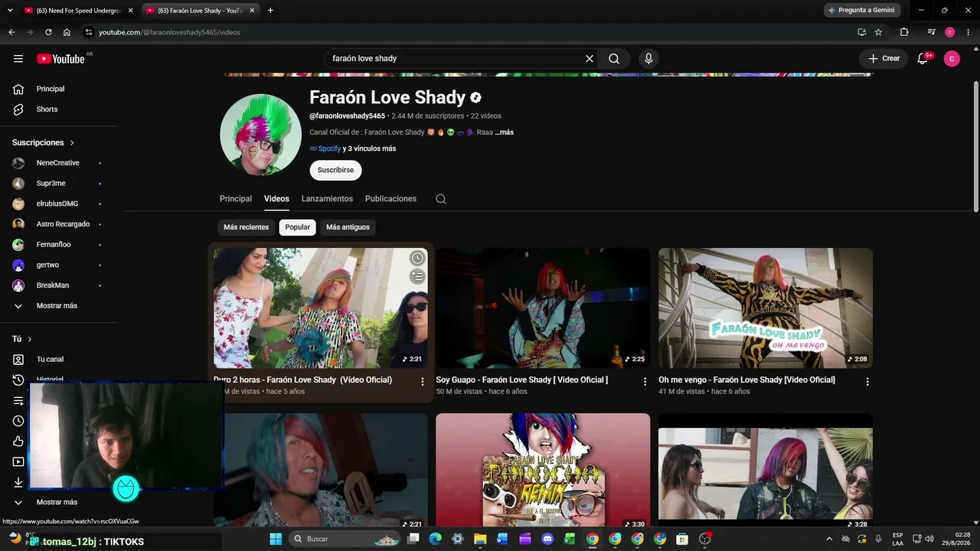
Task: Open Discord from the taskbar
Action: click(x=547, y=539)
